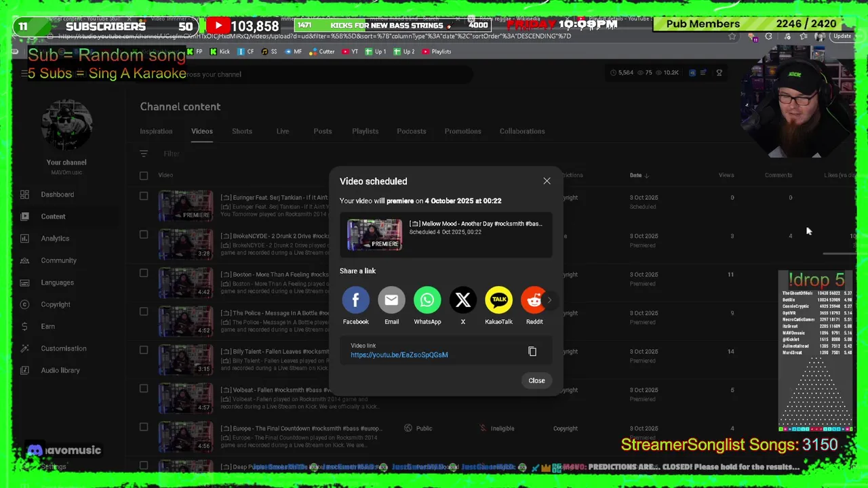Switch to the Shorts tab

coord(242,131)
